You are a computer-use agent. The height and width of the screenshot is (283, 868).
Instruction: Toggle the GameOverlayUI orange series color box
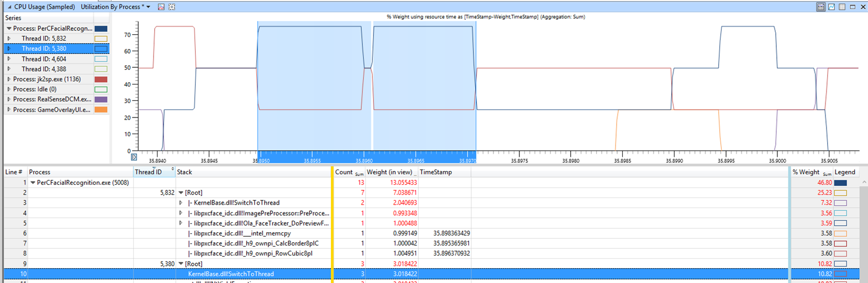click(x=101, y=110)
